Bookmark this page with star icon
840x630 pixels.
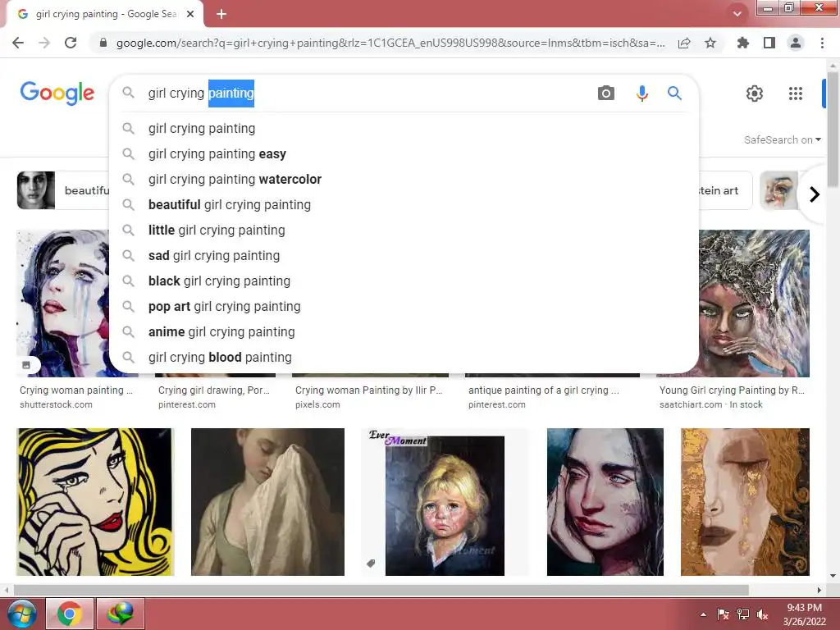click(710, 43)
